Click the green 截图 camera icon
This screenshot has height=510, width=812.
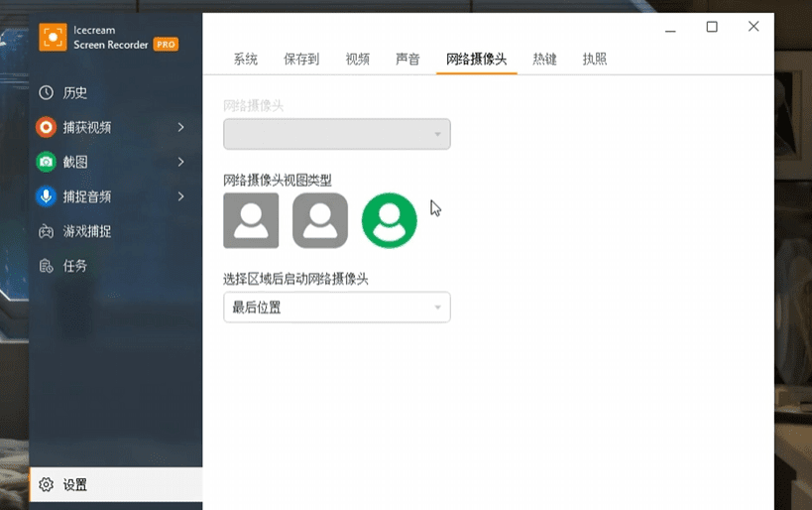click(x=46, y=162)
